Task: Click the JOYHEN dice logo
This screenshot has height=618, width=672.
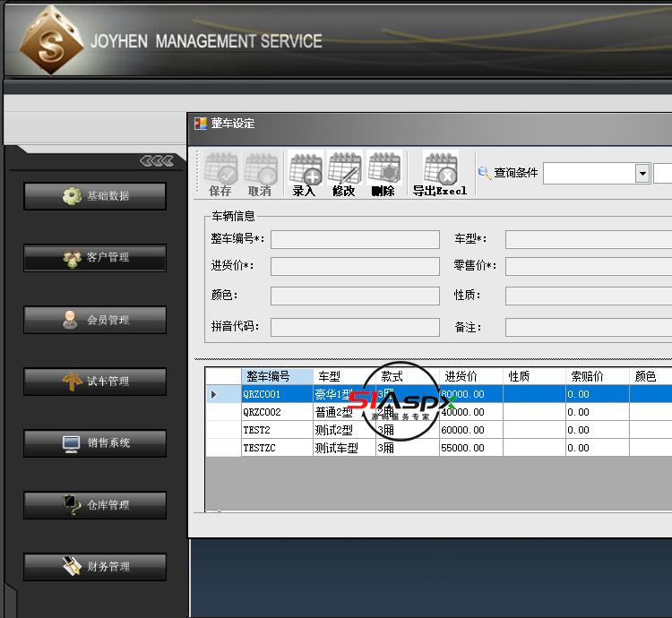Action: click(50, 40)
